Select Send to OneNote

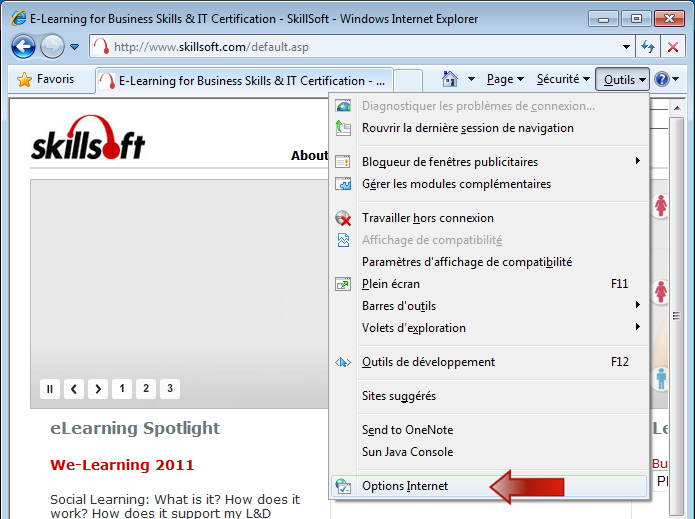pyautogui.click(x=490, y=430)
